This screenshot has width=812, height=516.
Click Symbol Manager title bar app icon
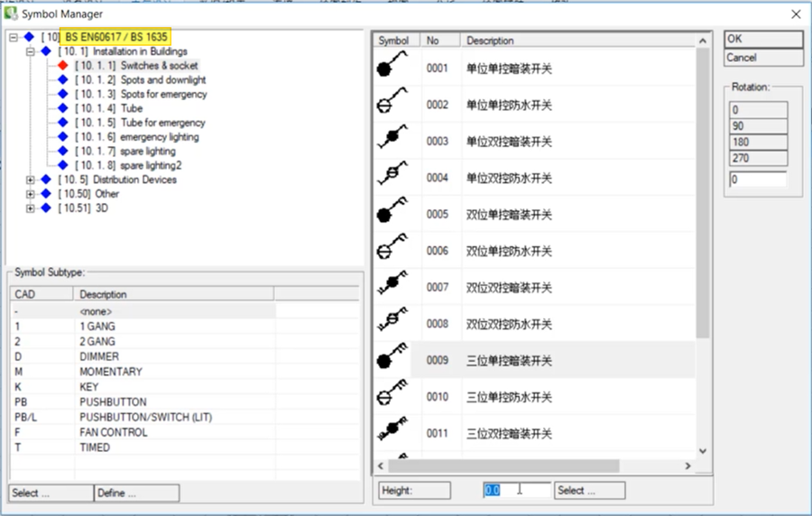[x=10, y=13]
